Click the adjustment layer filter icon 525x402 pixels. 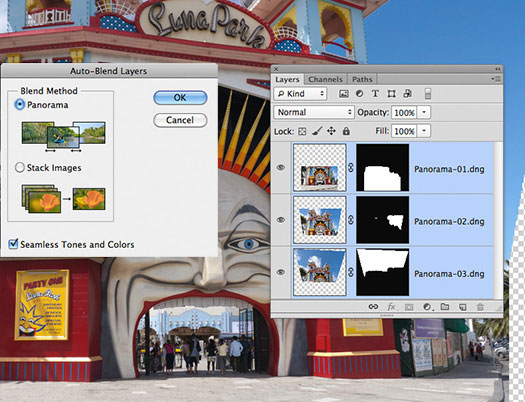(x=359, y=94)
